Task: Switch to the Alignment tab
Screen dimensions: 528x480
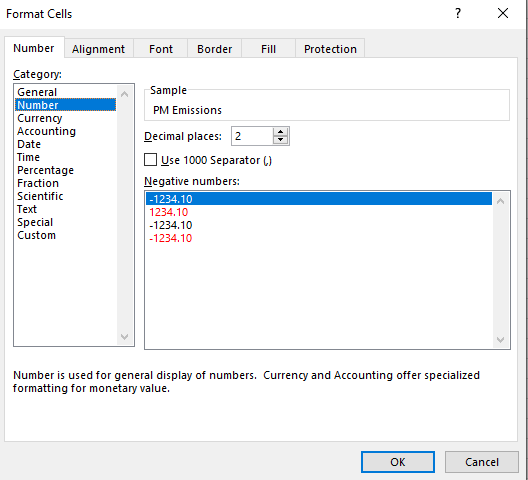Action: 98,49
